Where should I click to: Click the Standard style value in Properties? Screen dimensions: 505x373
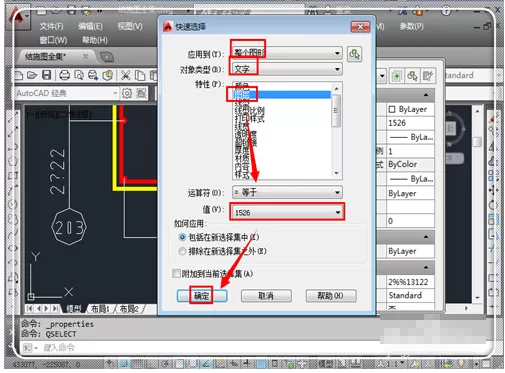(410, 295)
